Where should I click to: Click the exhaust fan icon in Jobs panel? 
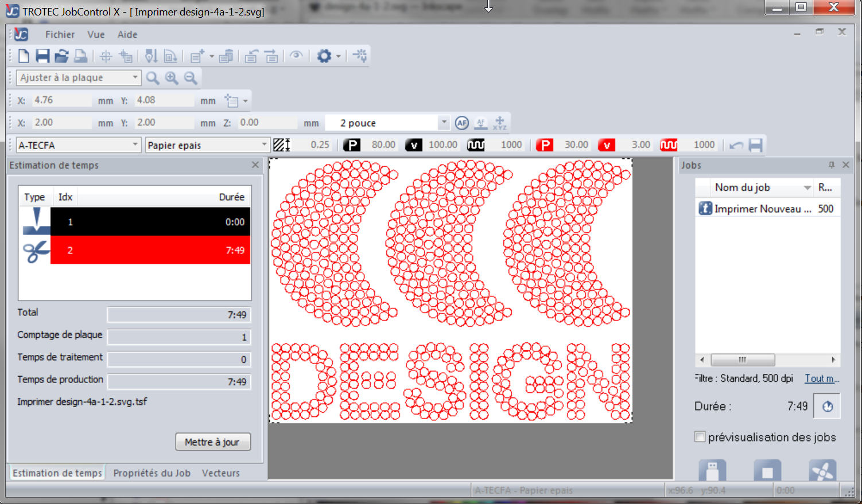[x=822, y=471]
